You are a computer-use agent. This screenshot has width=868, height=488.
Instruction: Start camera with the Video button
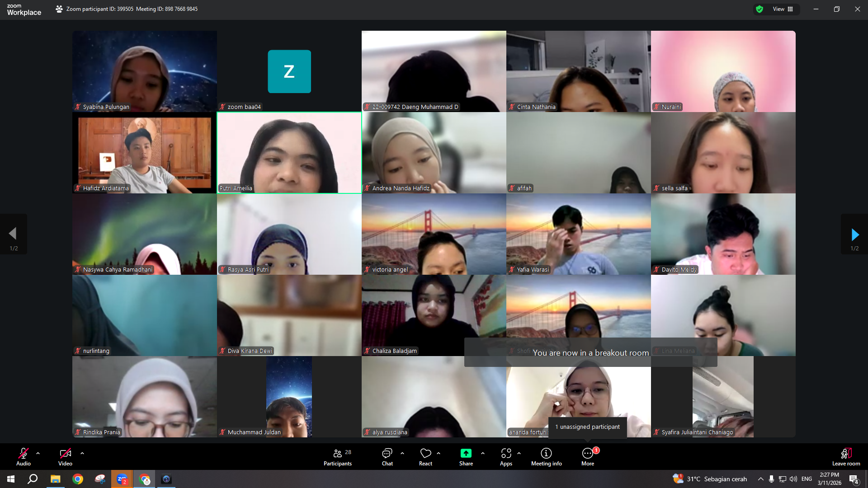pos(65,456)
